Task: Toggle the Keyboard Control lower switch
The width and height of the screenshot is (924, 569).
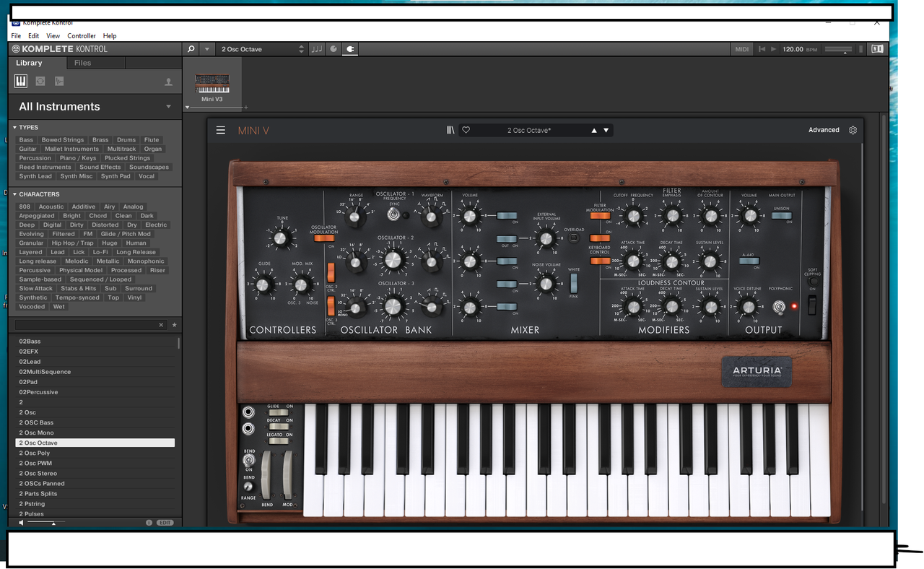Action: point(600,261)
